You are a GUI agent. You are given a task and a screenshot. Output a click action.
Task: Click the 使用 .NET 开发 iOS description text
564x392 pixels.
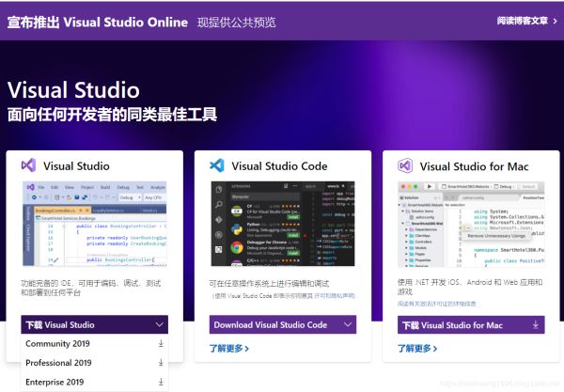(470, 287)
